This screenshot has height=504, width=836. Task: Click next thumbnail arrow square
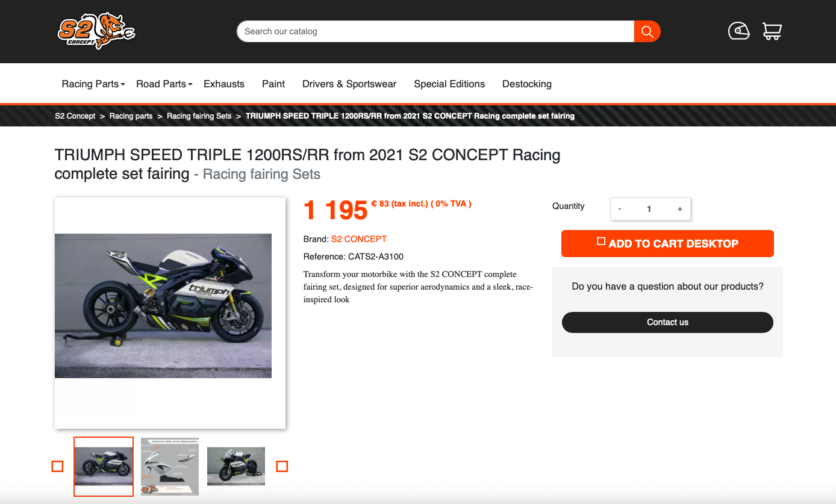coord(282,466)
